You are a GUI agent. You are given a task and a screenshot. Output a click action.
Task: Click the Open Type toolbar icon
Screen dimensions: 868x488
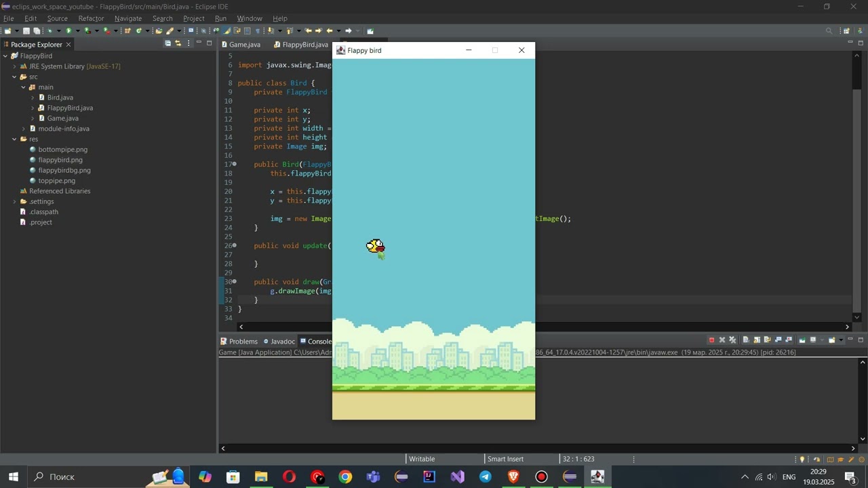click(159, 30)
